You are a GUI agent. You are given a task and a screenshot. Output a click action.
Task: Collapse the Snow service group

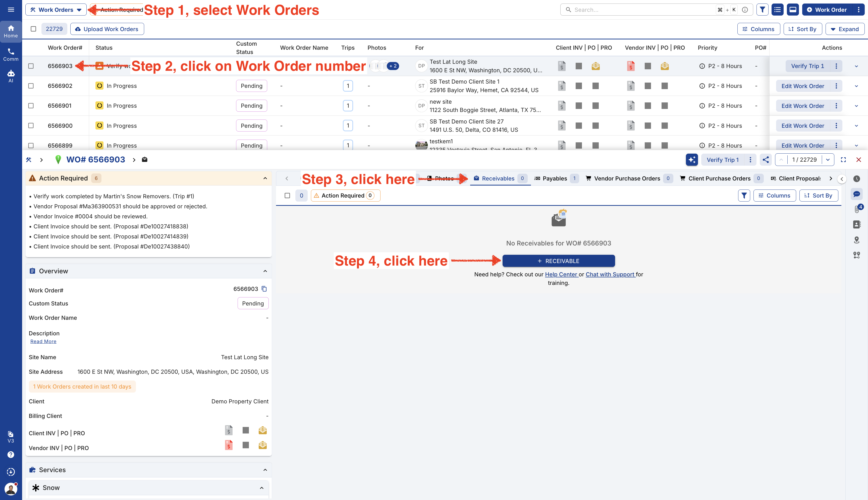[261, 488]
